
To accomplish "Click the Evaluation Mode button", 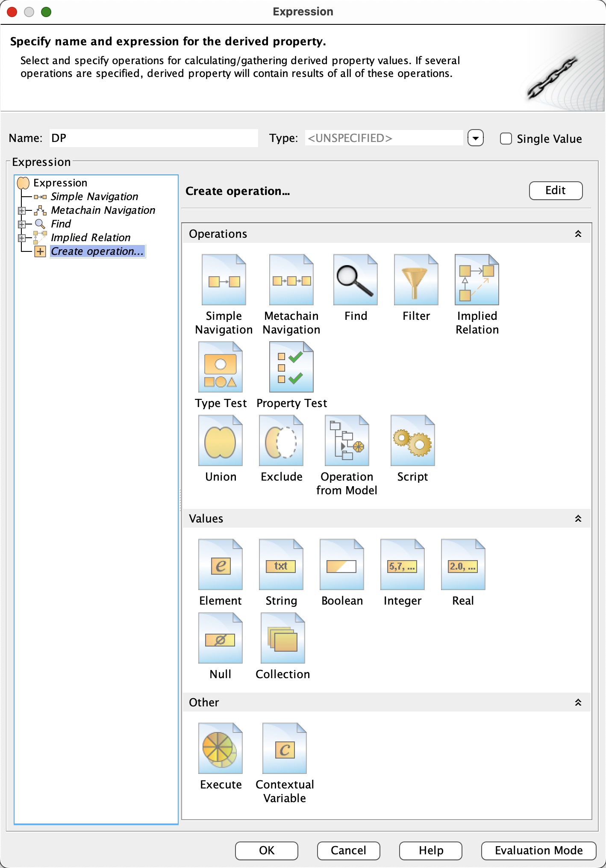I will click(538, 850).
